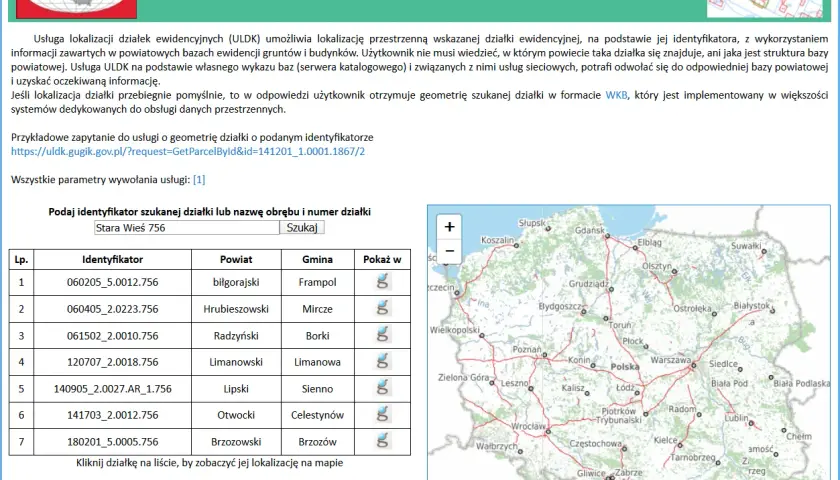Click Suwałki on the map
840x480 pixels.
pos(746,246)
